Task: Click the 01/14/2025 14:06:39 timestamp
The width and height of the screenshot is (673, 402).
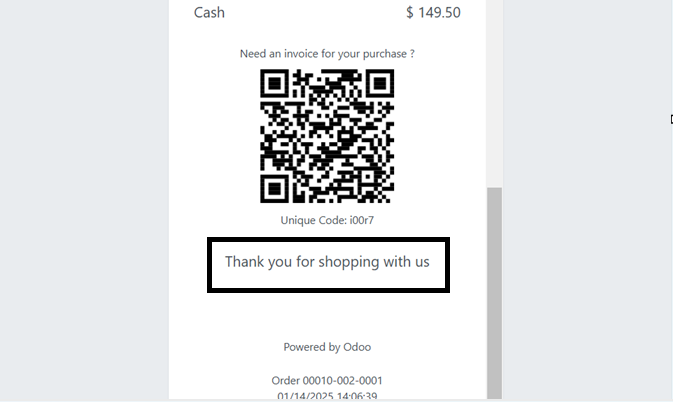Action: pyautogui.click(x=327, y=396)
